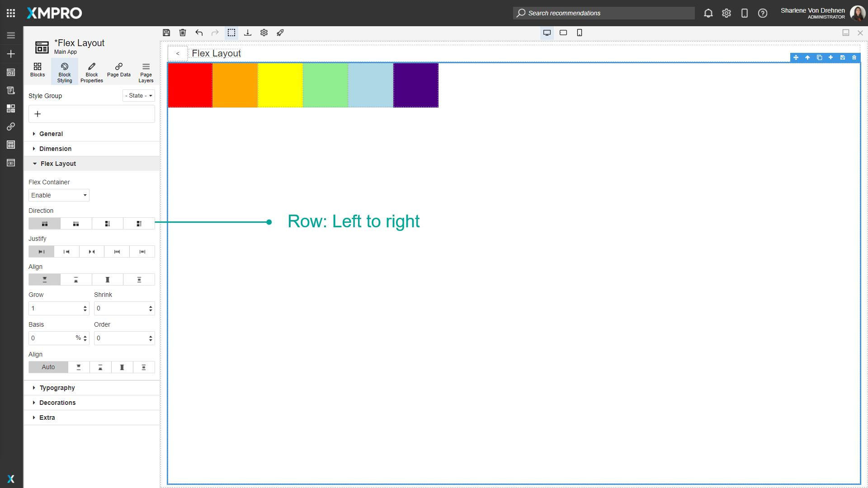Open the Page Layers panel

[146, 71]
